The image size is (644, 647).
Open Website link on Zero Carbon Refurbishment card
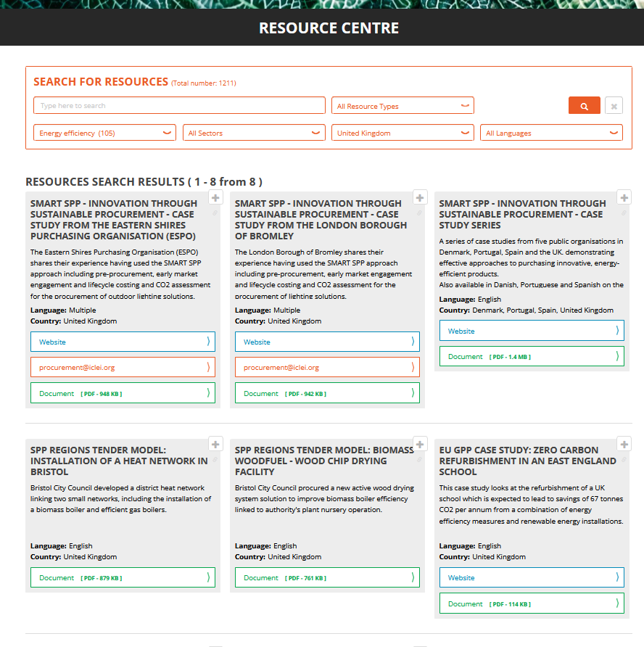[532, 577]
